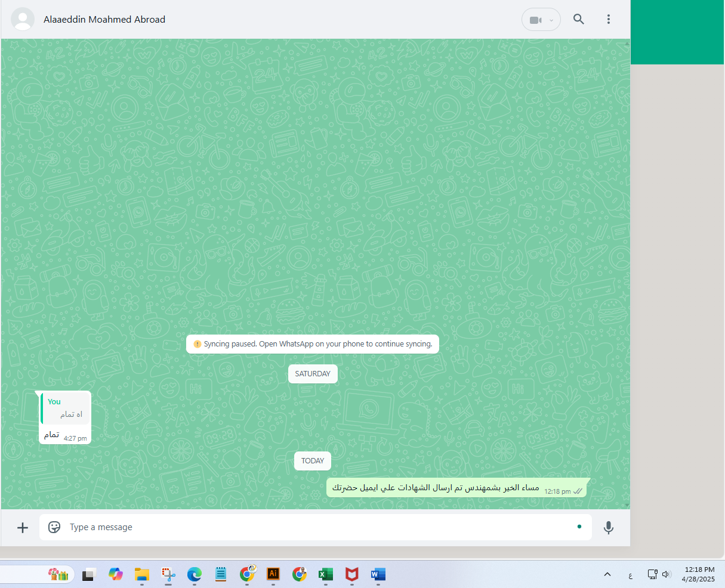Screen dimensions: 725x588
Task: Search within this chat
Action: pos(579,19)
